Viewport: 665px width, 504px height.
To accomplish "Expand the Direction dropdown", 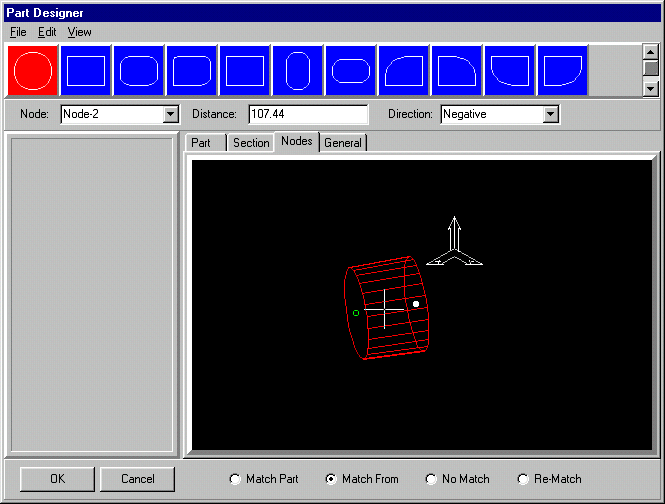I will click(550, 115).
